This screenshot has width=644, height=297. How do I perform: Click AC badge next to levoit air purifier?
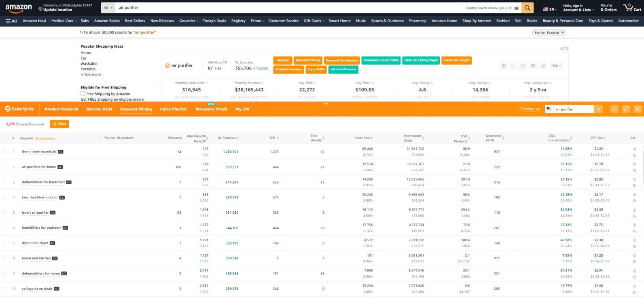click(53, 213)
